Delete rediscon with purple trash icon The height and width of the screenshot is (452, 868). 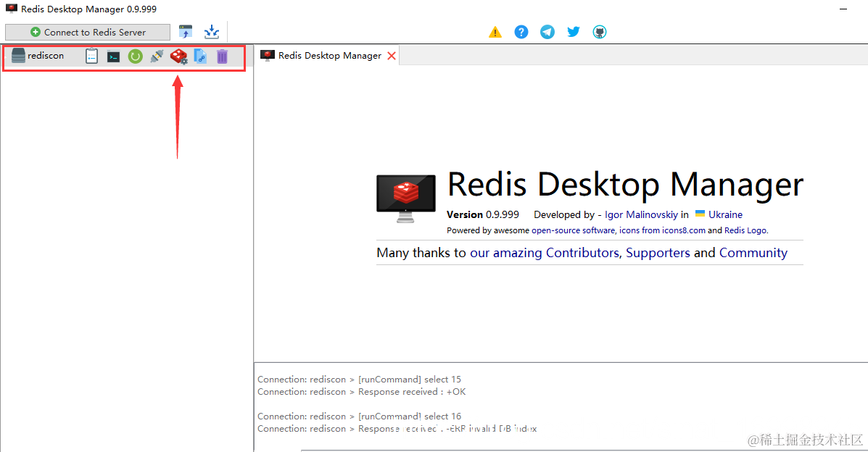click(222, 56)
